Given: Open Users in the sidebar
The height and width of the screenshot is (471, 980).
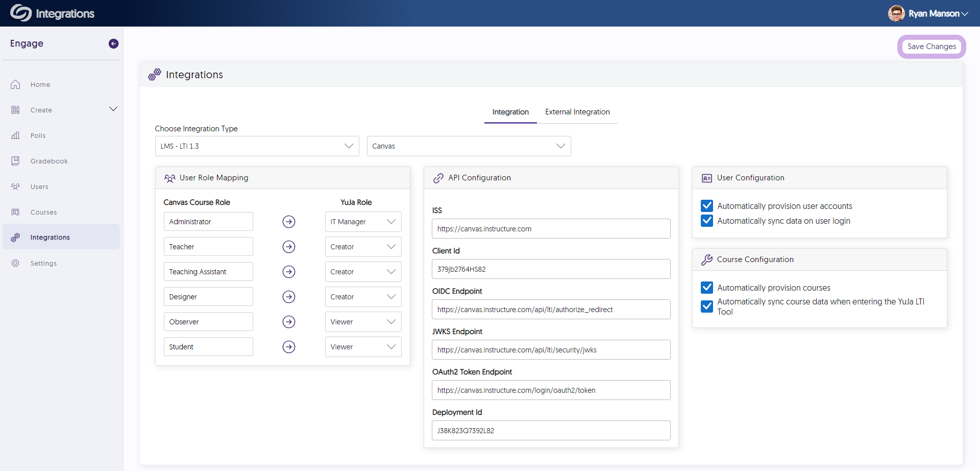Looking at the screenshot, I should point(61,186).
